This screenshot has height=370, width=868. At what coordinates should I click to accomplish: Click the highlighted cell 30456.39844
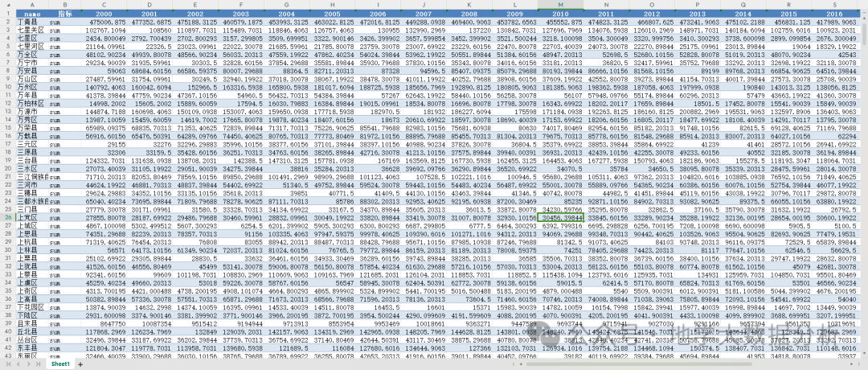click(x=560, y=218)
